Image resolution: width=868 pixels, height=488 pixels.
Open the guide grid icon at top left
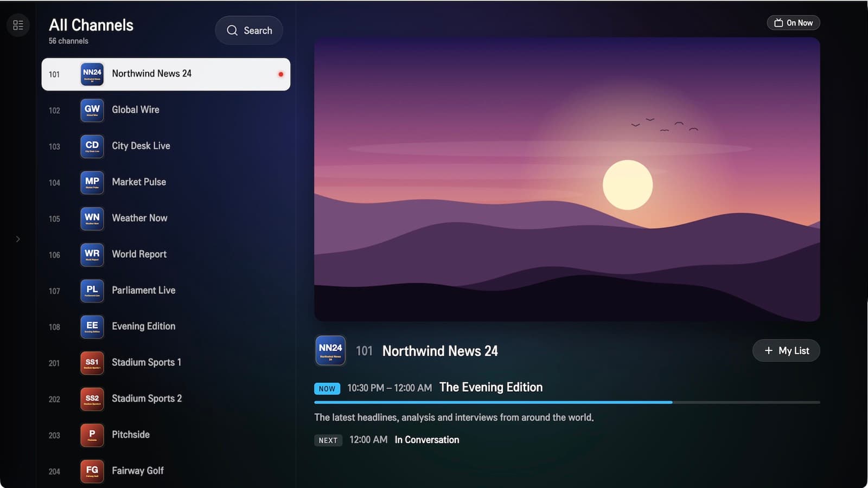[18, 25]
